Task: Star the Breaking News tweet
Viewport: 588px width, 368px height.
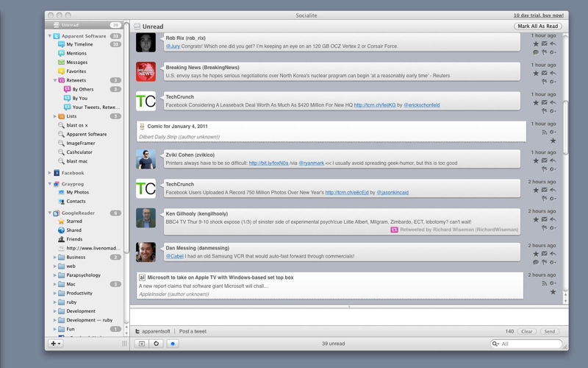Action: point(536,73)
